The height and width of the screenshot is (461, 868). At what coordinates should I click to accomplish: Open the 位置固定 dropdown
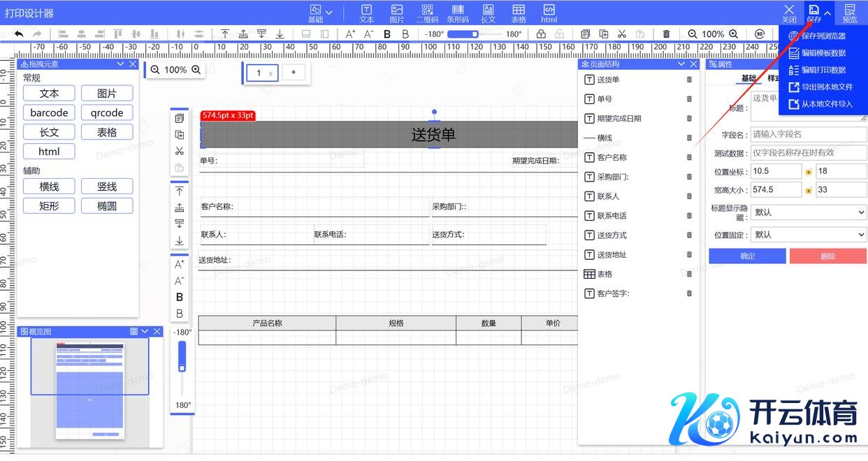pyautogui.click(x=809, y=235)
